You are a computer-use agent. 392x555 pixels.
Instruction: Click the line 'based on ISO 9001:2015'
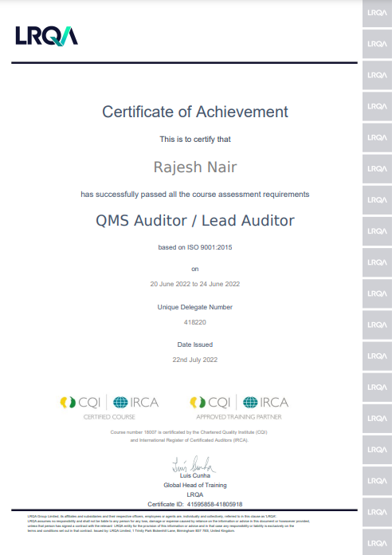[195, 247]
